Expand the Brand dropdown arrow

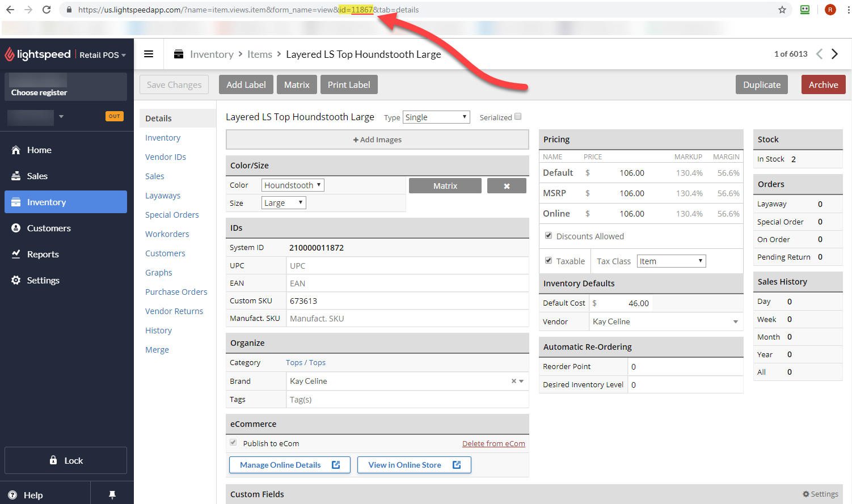(x=521, y=381)
